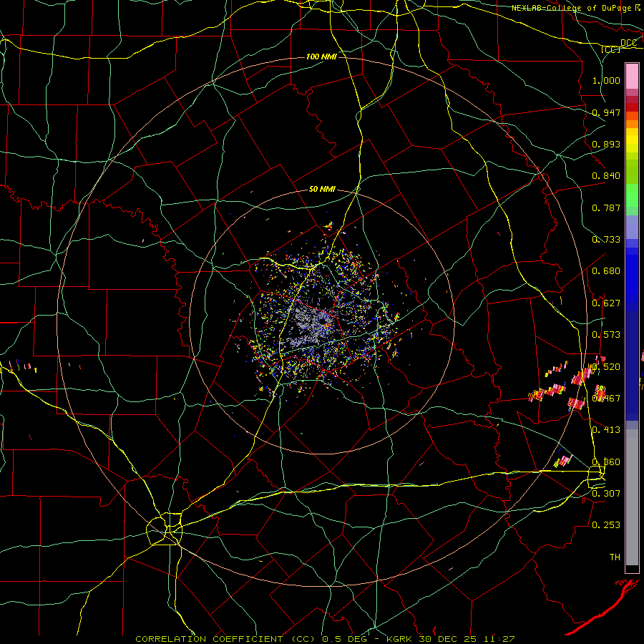Select the 0.307 value on the legend

click(x=606, y=493)
